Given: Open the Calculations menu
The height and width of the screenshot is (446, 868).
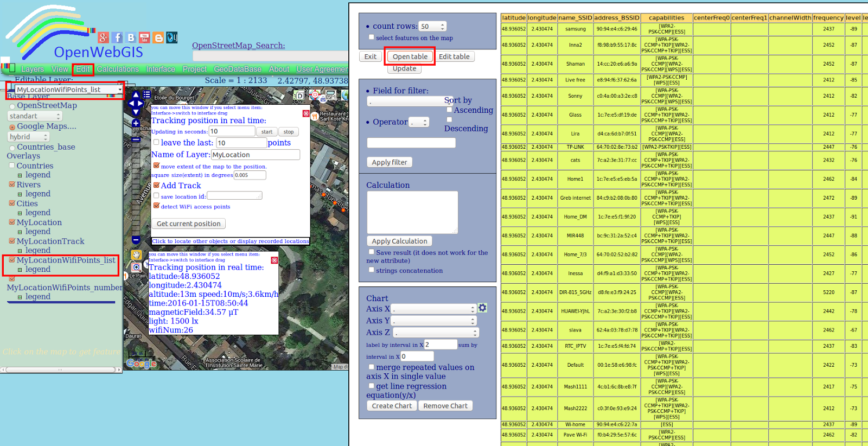Looking at the screenshot, I should pyautogui.click(x=118, y=69).
